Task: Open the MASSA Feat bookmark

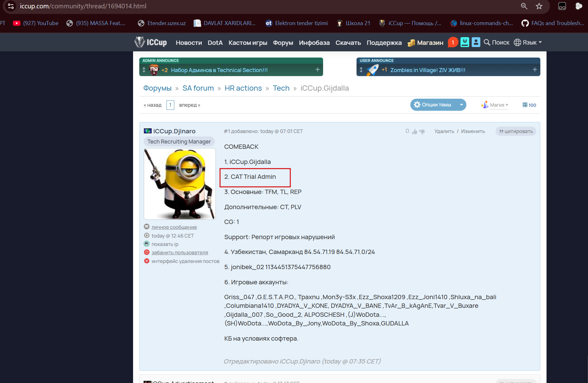Action: (96, 23)
